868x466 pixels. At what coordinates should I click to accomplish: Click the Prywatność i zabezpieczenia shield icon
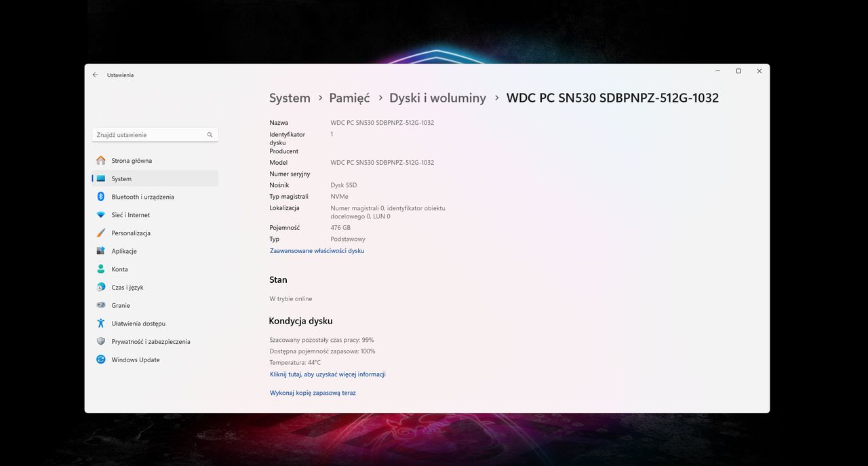click(x=101, y=341)
